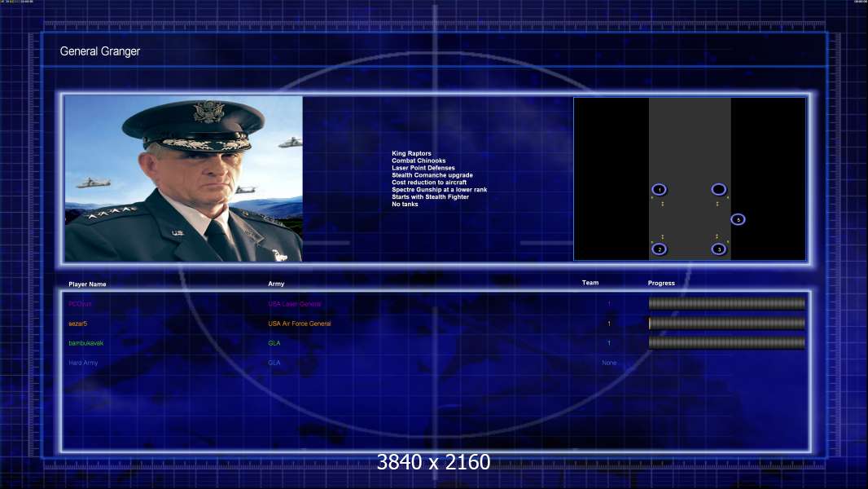
Task: Click start position marker 1 on map
Action: pyautogui.click(x=659, y=189)
